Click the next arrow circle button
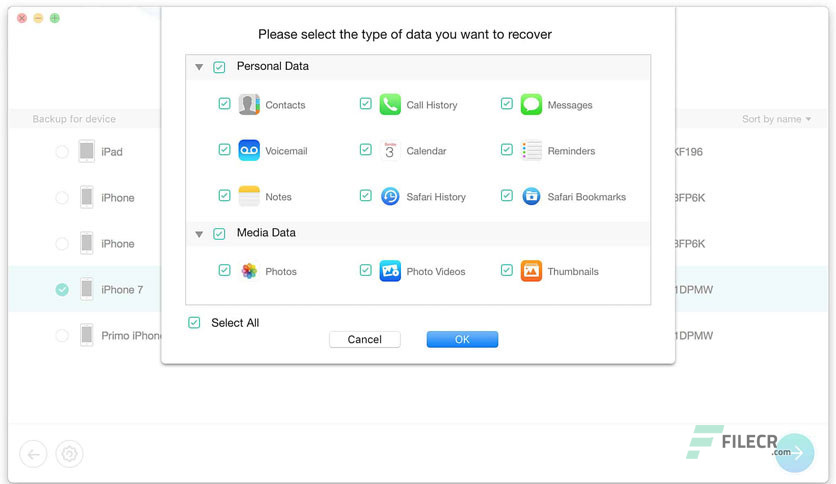Viewport: 836px width, 484px height. coord(795,453)
